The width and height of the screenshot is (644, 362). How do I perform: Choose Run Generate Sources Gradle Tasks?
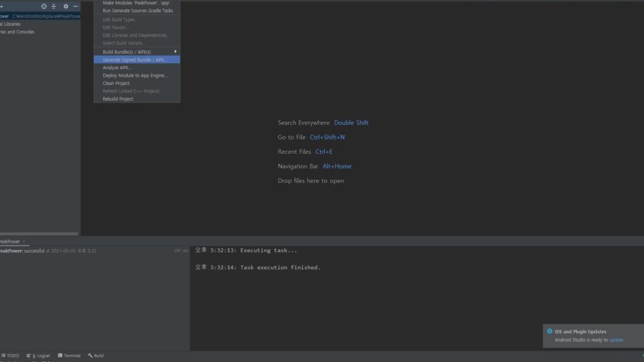138,11
